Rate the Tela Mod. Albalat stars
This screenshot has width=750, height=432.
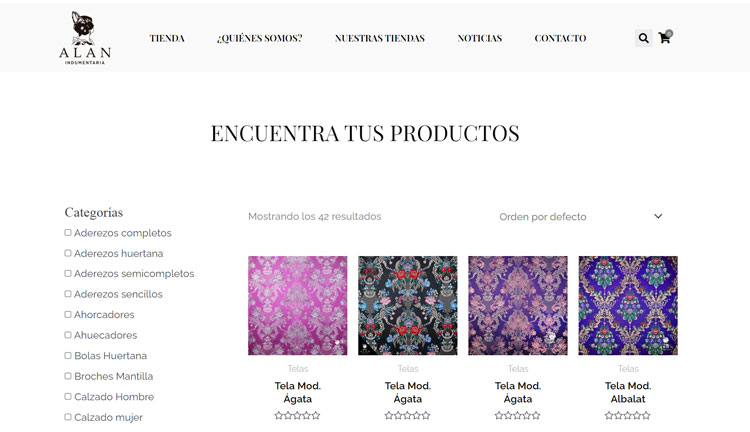[x=628, y=415]
